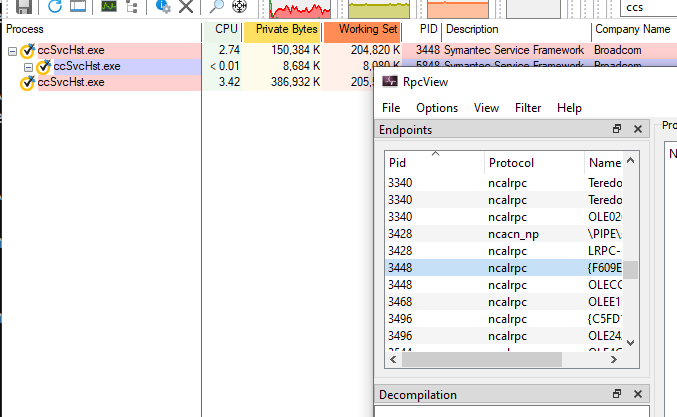Screen dimensions: 677x417
Task: Select the 3340 endpoint row named OLE02
Action: pos(504,217)
